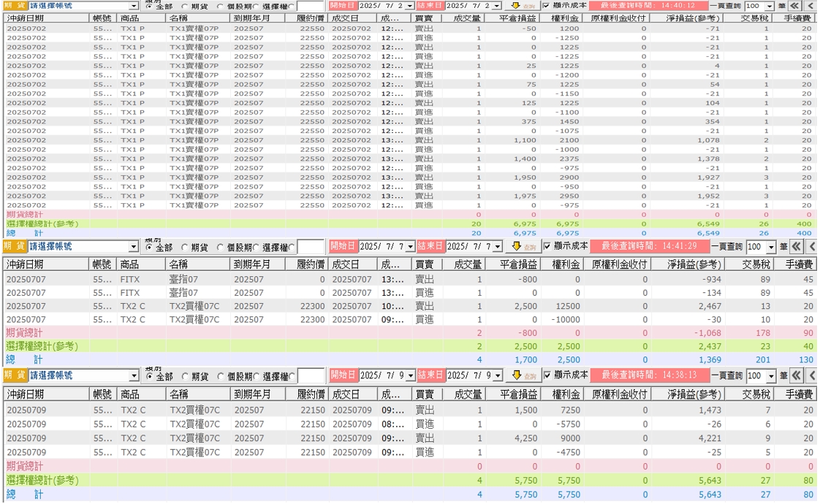Expand the 結束日 date picker showing 2025/7/7
820x504 pixels.
click(x=497, y=247)
